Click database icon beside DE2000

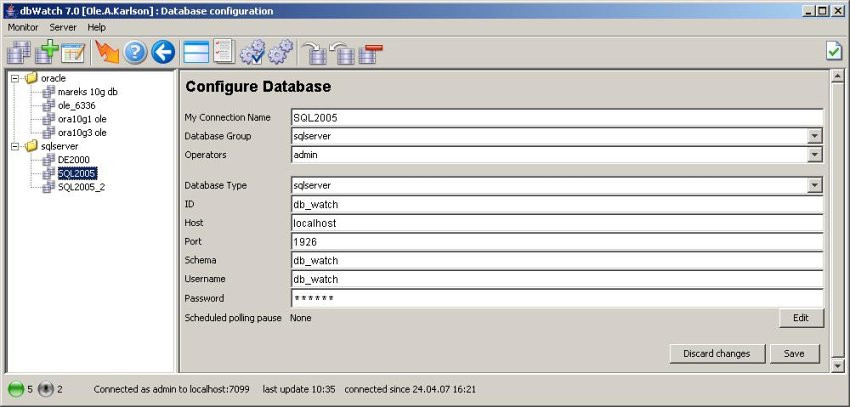pyautogui.click(x=49, y=159)
